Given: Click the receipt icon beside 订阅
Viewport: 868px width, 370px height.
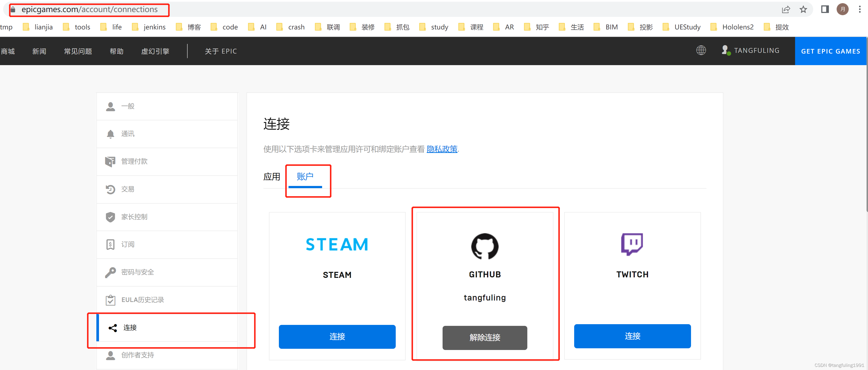Looking at the screenshot, I should pyautogui.click(x=110, y=244).
